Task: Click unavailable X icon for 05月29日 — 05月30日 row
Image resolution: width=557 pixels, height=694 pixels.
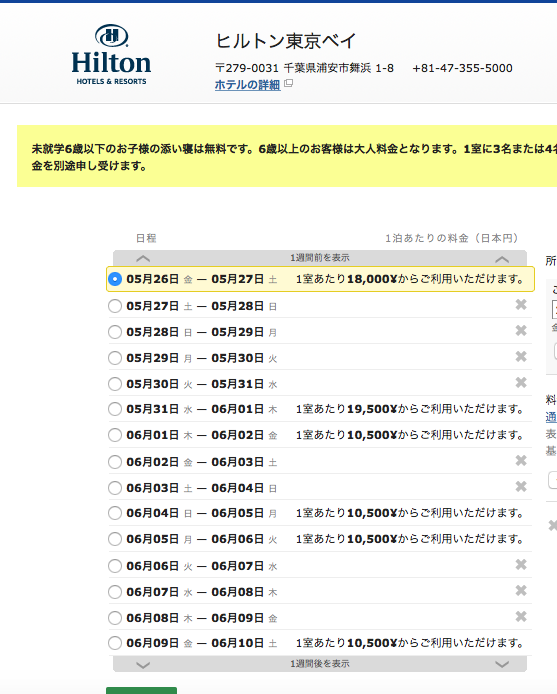Action: tap(521, 356)
